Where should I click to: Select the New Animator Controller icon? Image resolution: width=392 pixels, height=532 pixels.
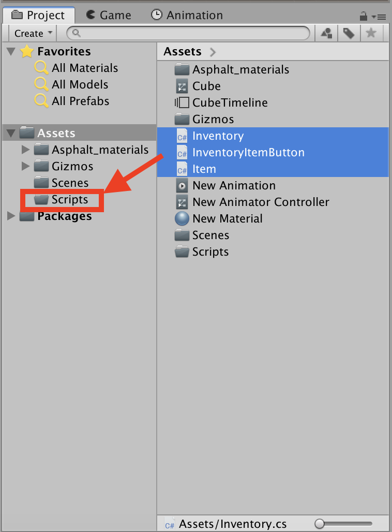point(182,202)
